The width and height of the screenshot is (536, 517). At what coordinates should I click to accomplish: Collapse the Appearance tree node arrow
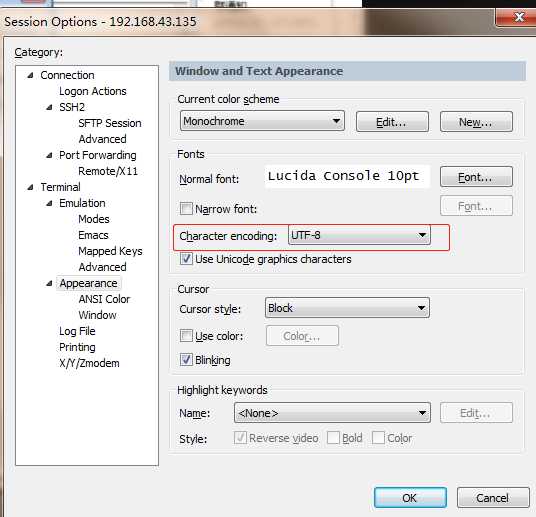coord(49,283)
